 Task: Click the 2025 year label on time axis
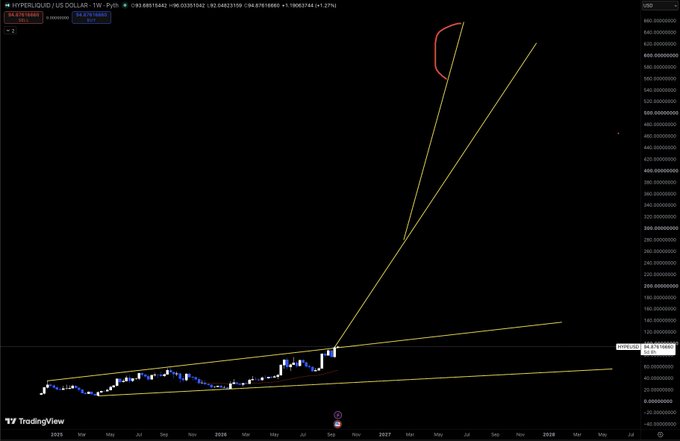[57, 434]
